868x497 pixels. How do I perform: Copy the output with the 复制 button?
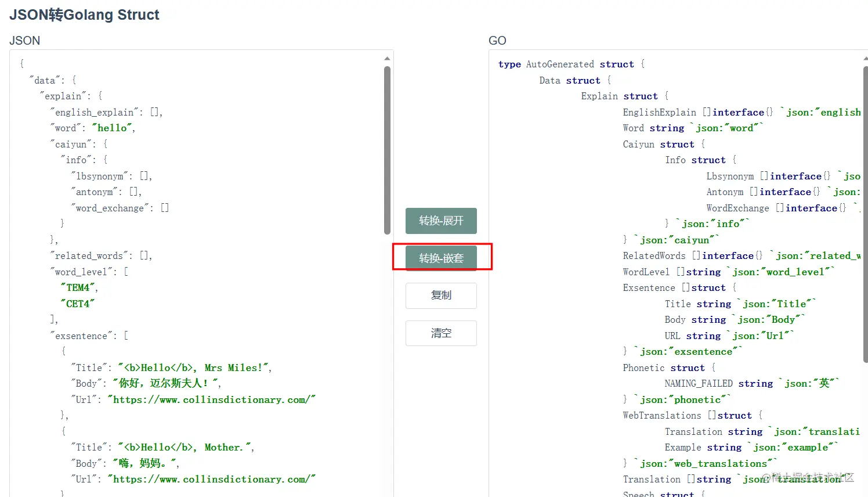tap(441, 296)
